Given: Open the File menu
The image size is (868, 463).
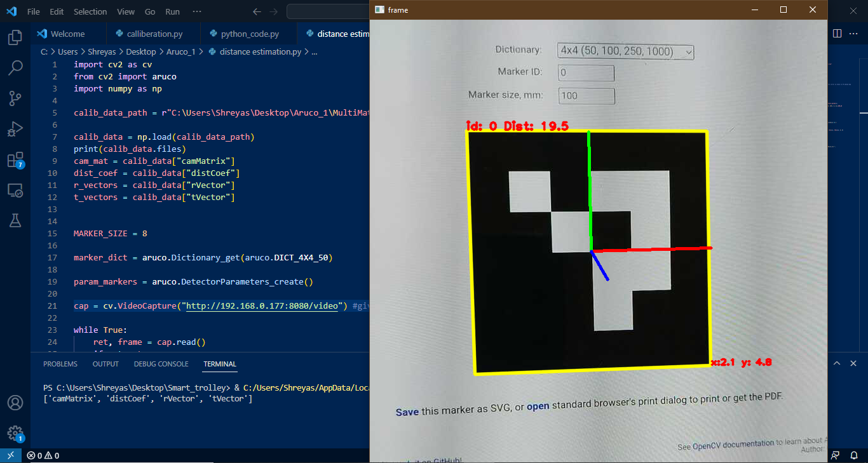Looking at the screenshot, I should [34, 11].
